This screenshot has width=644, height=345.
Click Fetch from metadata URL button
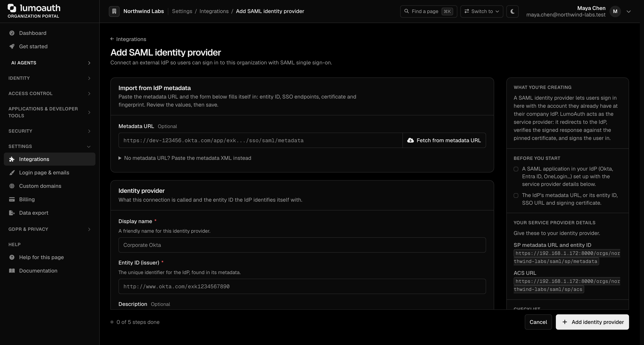point(444,140)
